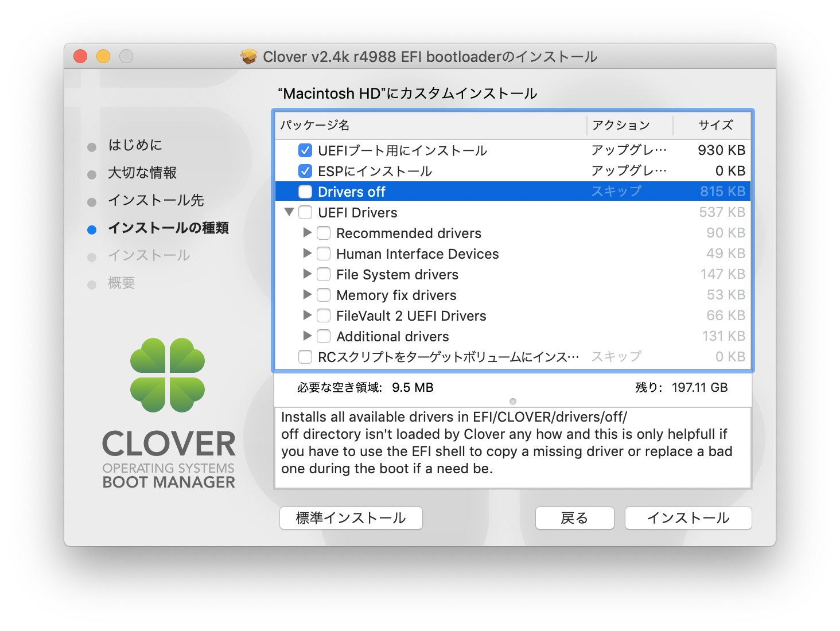The height and width of the screenshot is (631, 840).
Task: Tick the Recommended drivers checkbox
Action: (324, 233)
